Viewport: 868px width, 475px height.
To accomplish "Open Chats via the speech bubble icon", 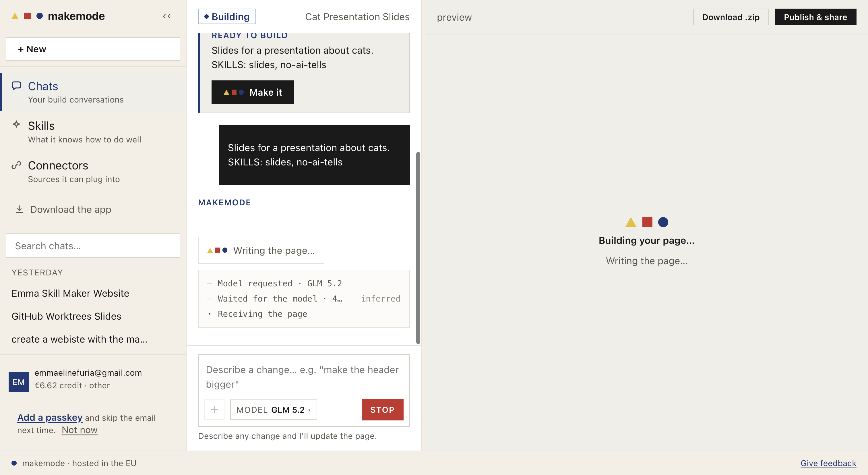I will (x=17, y=86).
